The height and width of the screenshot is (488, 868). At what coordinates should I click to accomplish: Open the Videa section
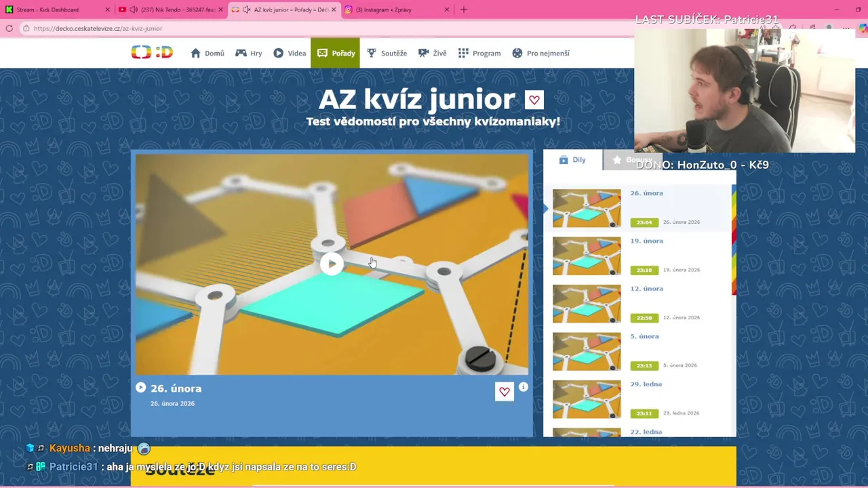click(x=290, y=53)
